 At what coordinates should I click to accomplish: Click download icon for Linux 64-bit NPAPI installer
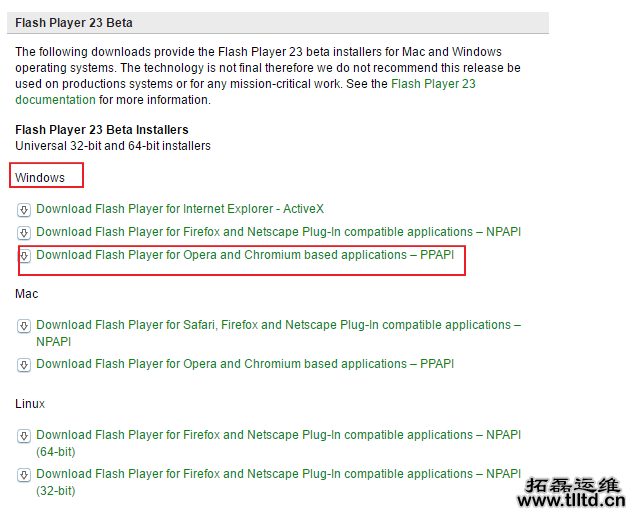pos(23,436)
